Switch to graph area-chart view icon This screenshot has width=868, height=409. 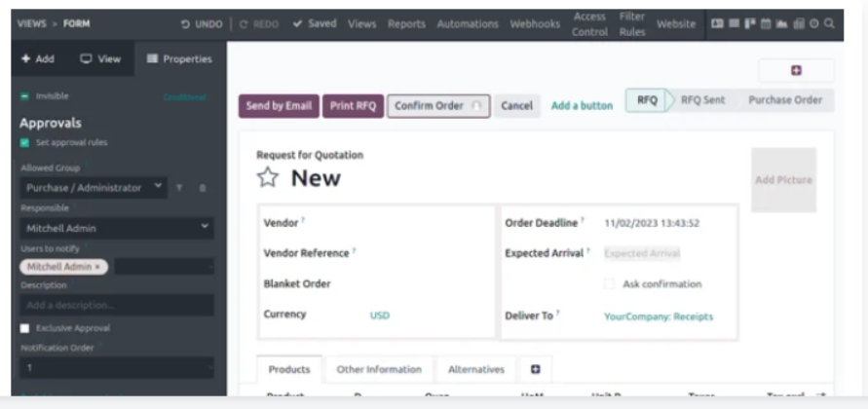[781, 23]
